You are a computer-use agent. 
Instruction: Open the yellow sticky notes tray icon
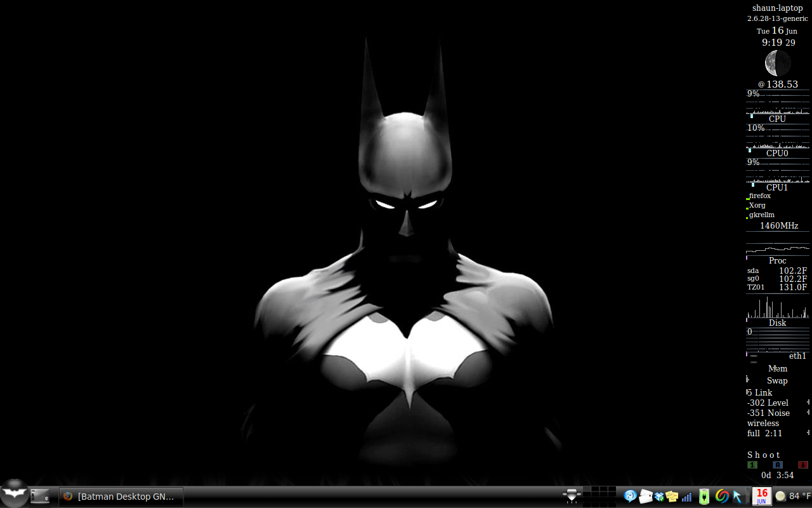tap(672, 497)
